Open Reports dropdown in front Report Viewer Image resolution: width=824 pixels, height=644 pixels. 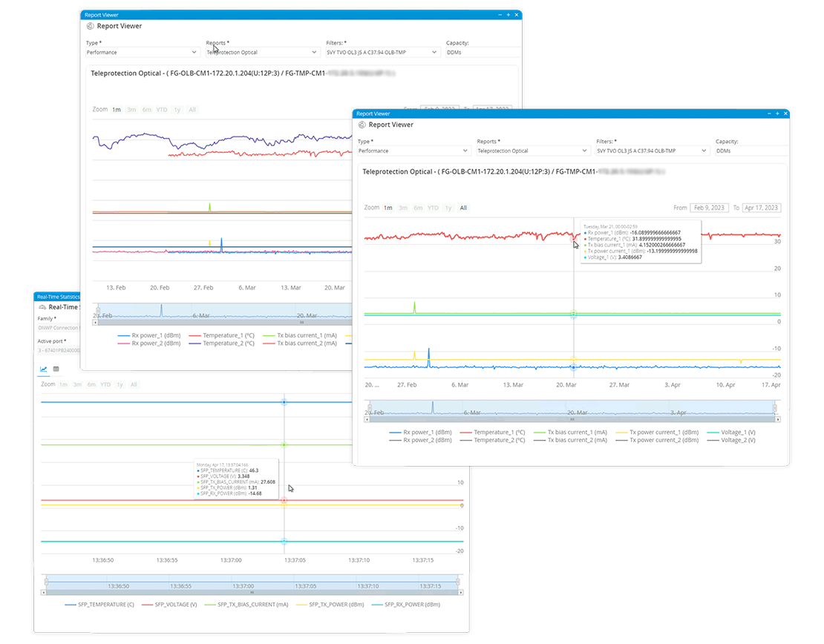pyautogui.click(x=532, y=151)
